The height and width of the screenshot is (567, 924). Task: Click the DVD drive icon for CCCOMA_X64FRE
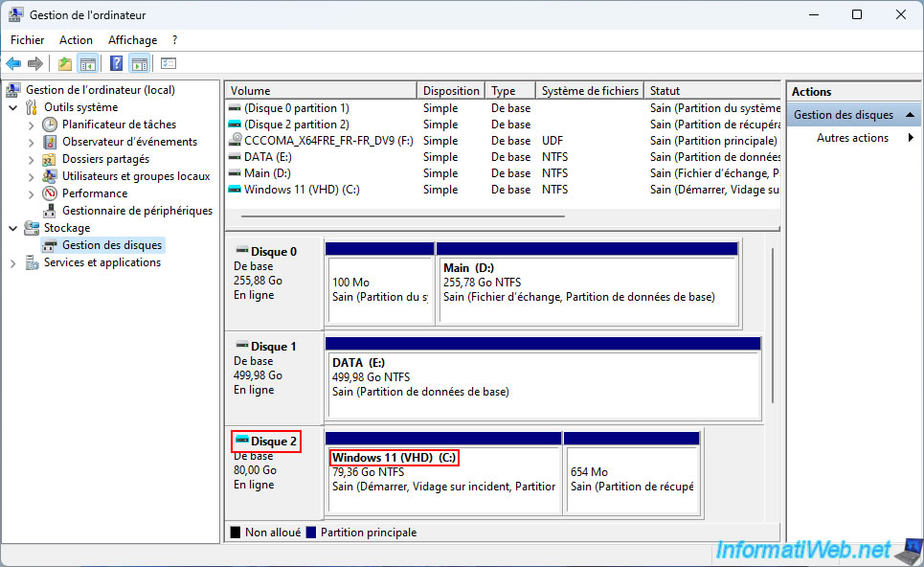pos(236,140)
